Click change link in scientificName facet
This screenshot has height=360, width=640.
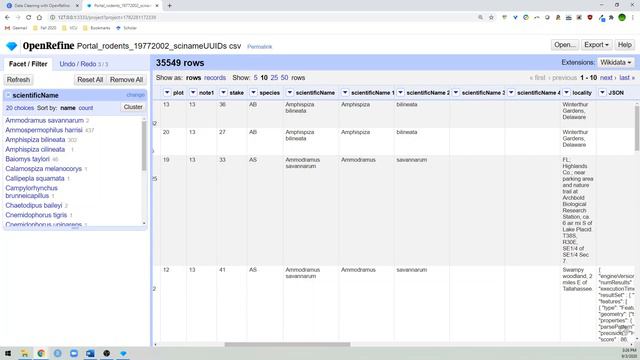tap(136, 95)
